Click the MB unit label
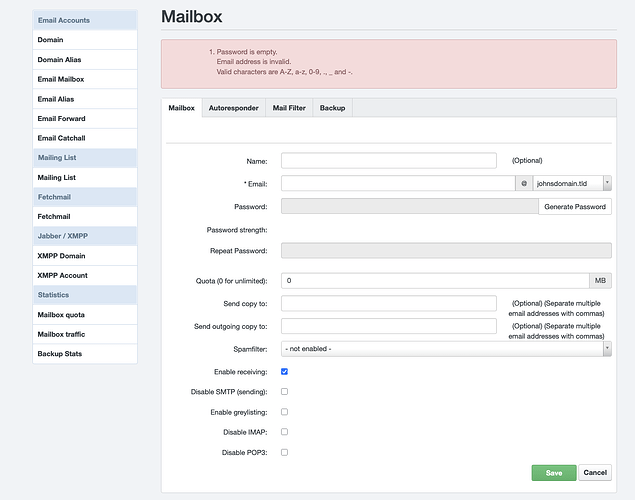The width and height of the screenshot is (635, 500). pyautogui.click(x=600, y=281)
